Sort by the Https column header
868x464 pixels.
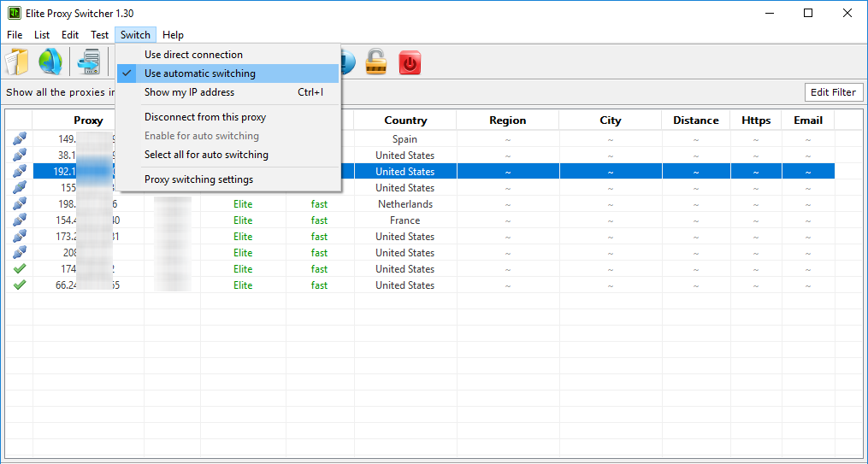click(756, 120)
